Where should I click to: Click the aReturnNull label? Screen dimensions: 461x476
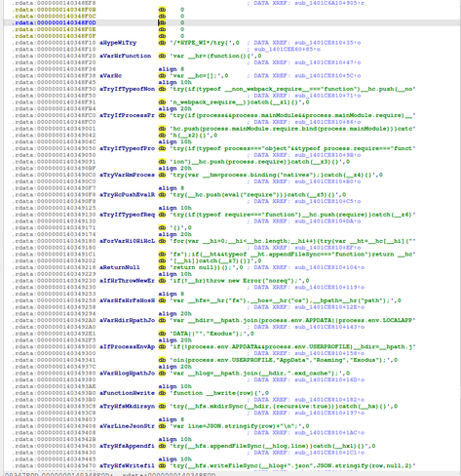click(120, 267)
